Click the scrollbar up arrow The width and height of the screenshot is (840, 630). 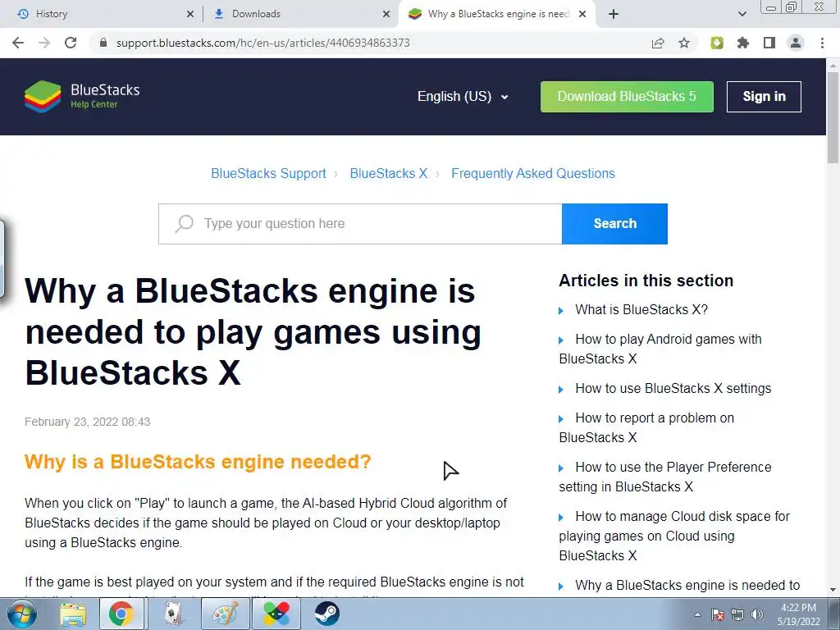[x=833, y=66]
